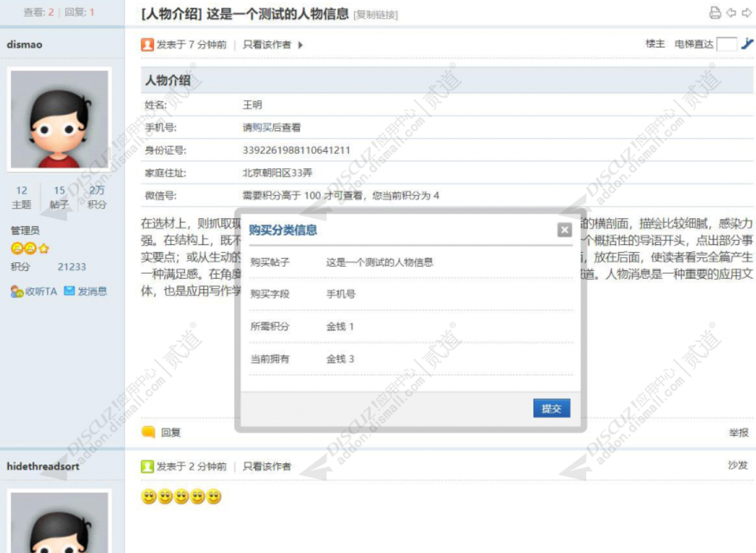Close the 购买分类信息 dialog

coord(565,230)
